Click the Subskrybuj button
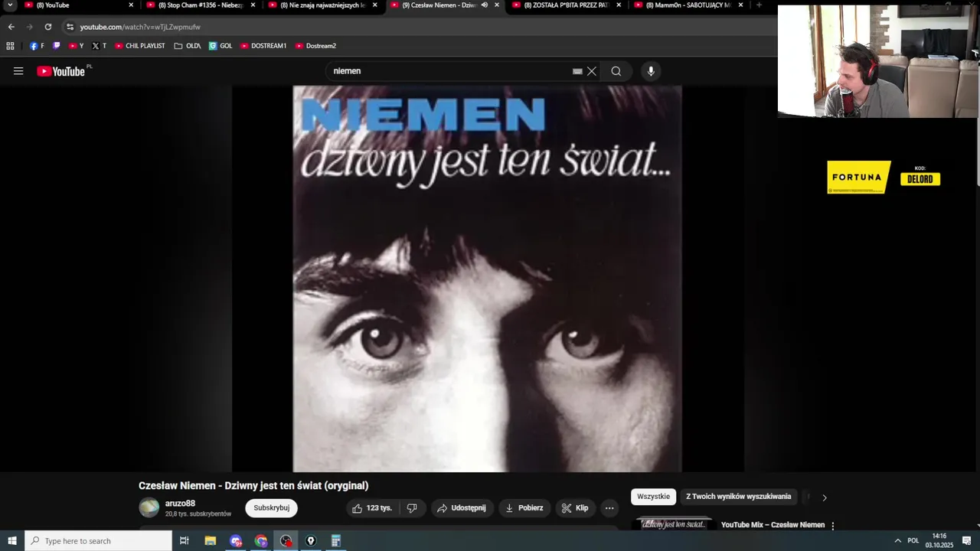 tap(271, 508)
